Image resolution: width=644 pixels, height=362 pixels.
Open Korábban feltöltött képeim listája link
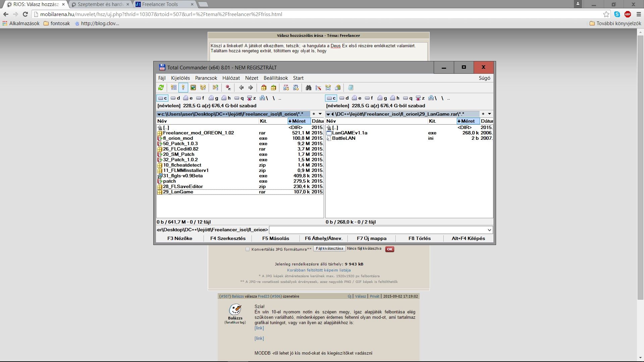[x=319, y=270]
